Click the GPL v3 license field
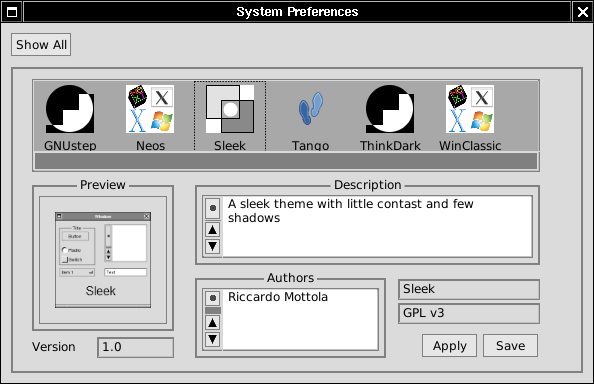 coord(469,313)
